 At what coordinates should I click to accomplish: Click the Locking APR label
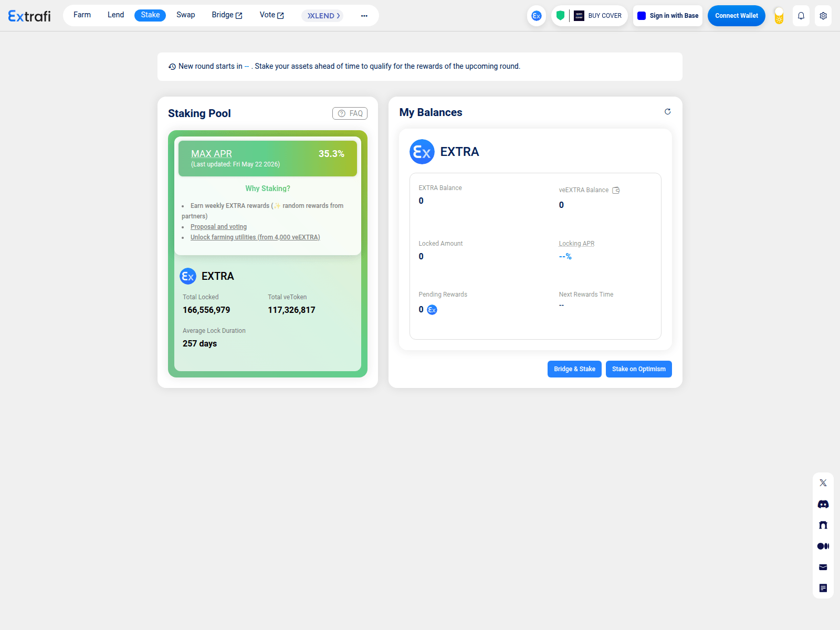(x=576, y=244)
